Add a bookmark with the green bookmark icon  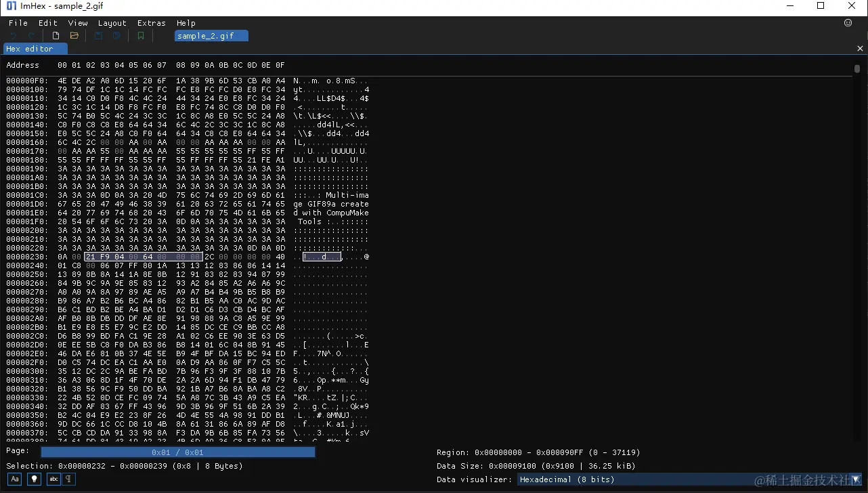pos(141,36)
